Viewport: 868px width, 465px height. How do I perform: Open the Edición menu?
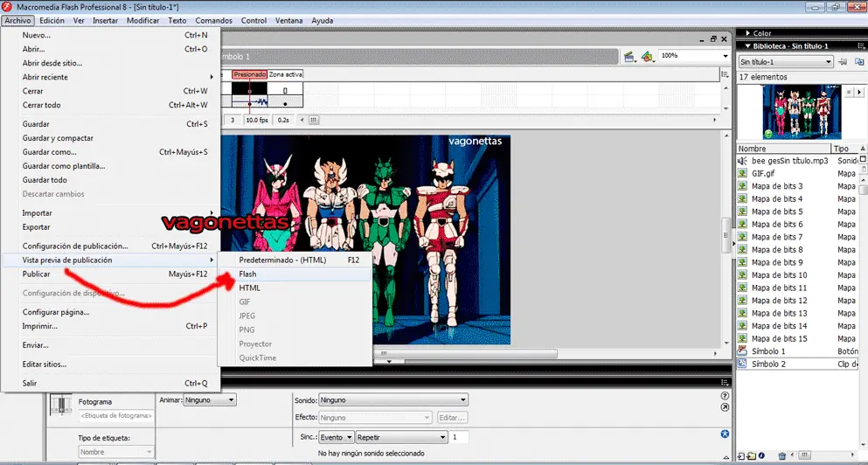tap(52, 20)
